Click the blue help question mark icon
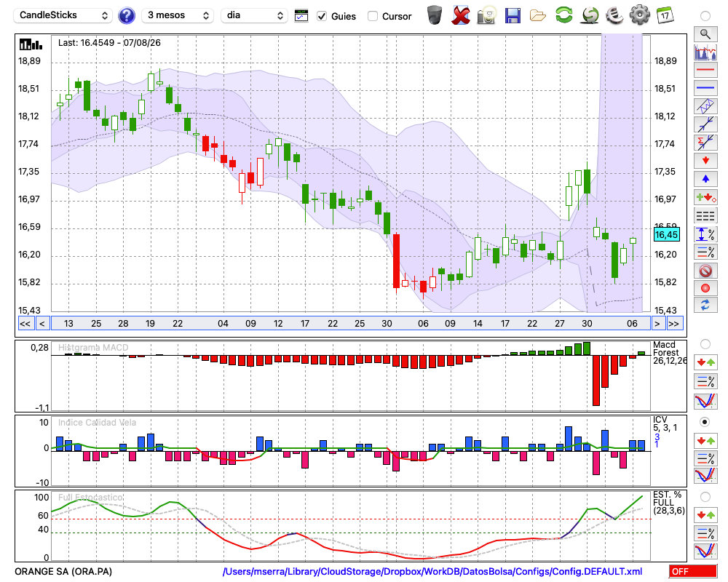 (x=126, y=16)
